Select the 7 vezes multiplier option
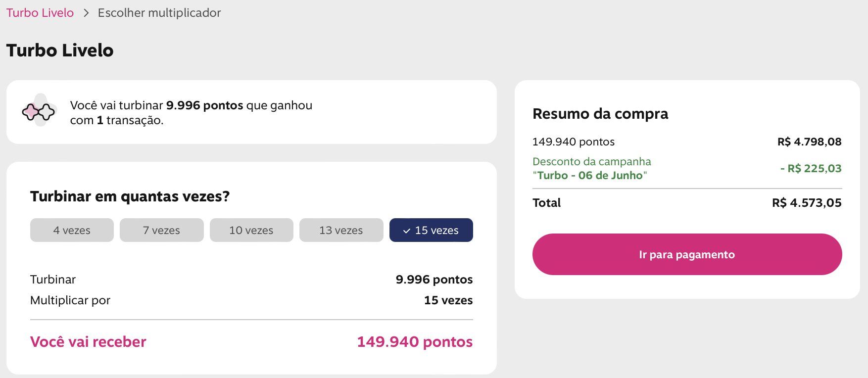 pyautogui.click(x=162, y=230)
